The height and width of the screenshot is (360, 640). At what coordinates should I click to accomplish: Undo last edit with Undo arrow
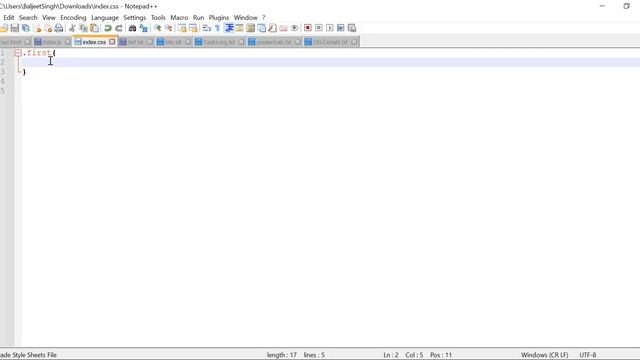coord(108,28)
